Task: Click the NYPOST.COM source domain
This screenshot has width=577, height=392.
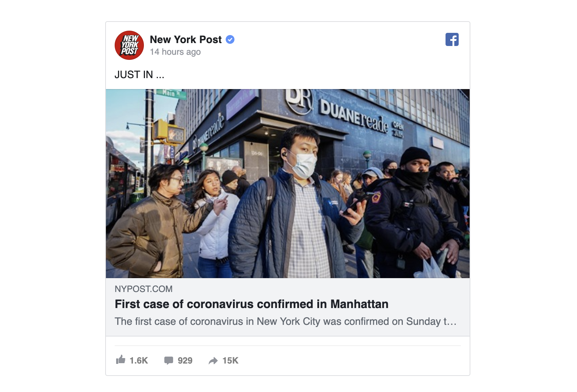Action: pos(144,289)
